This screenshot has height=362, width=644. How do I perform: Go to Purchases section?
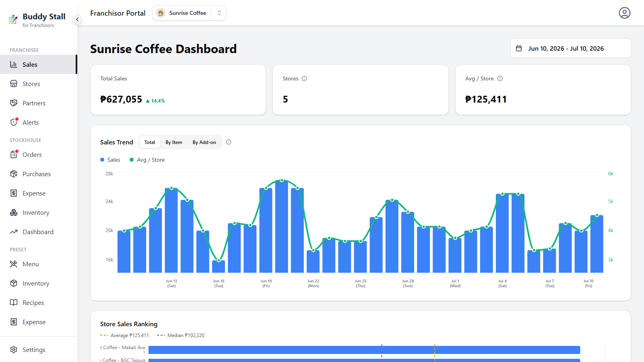(x=38, y=174)
